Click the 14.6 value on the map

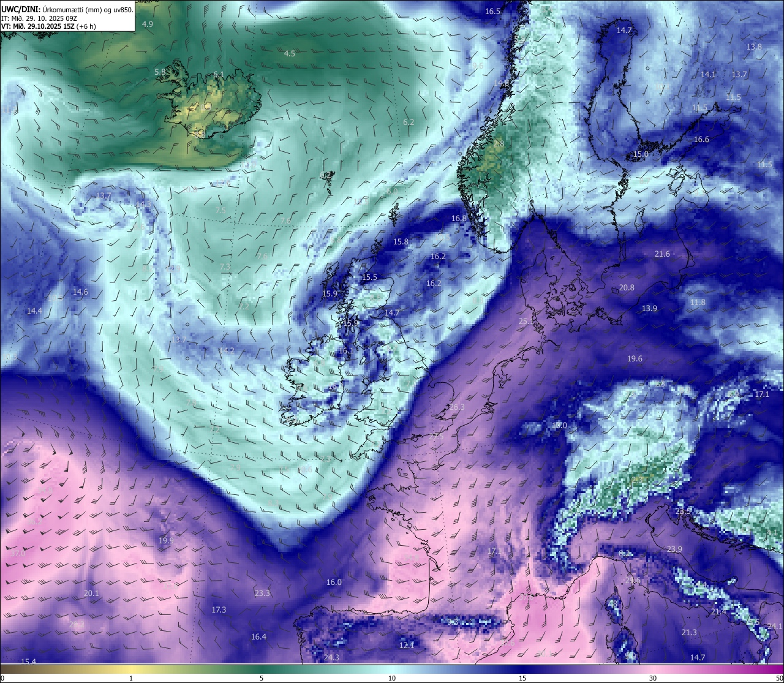coord(80,292)
